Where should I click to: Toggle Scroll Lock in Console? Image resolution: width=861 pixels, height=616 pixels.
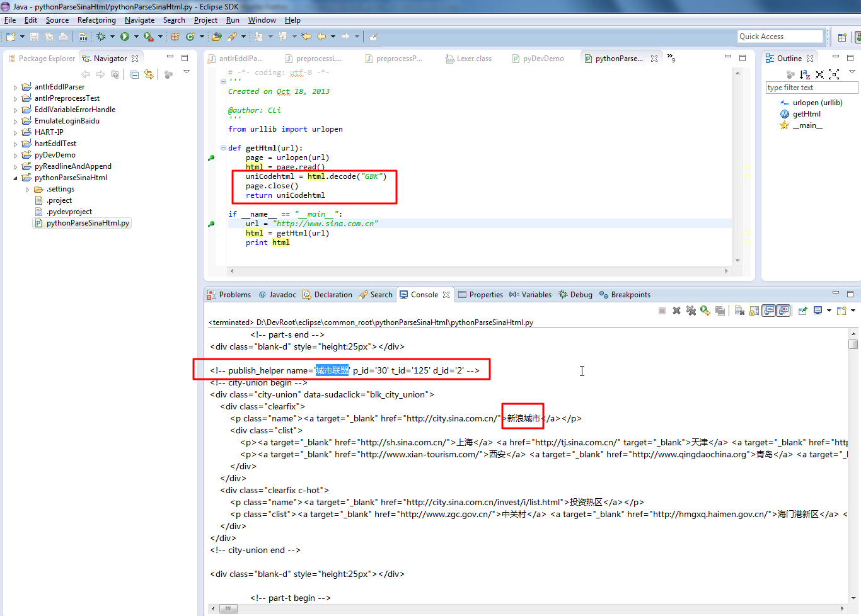(754, 311)
